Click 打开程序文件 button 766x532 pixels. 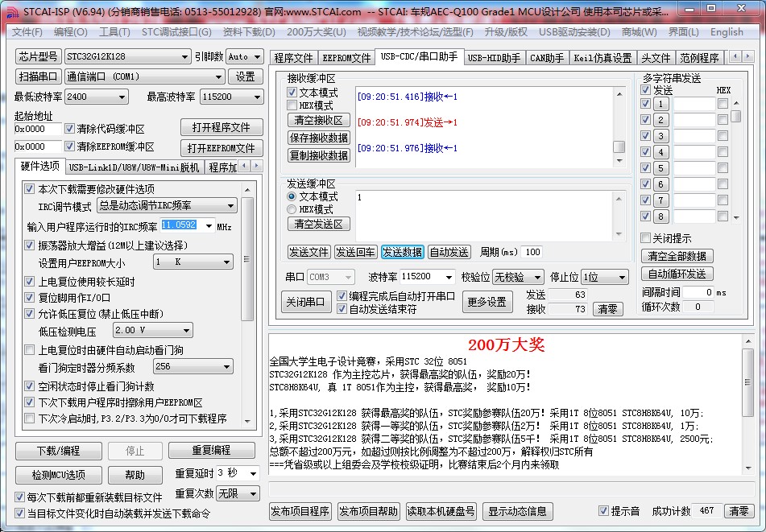pyautogui.click(x=222, y=127)
